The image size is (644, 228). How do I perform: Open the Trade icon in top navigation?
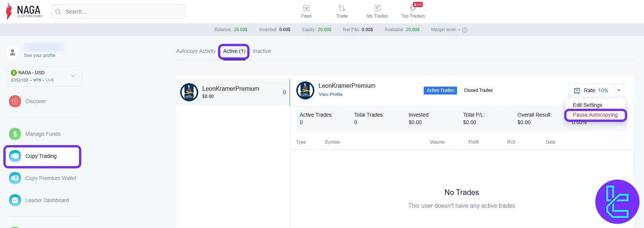click(342, 8)
